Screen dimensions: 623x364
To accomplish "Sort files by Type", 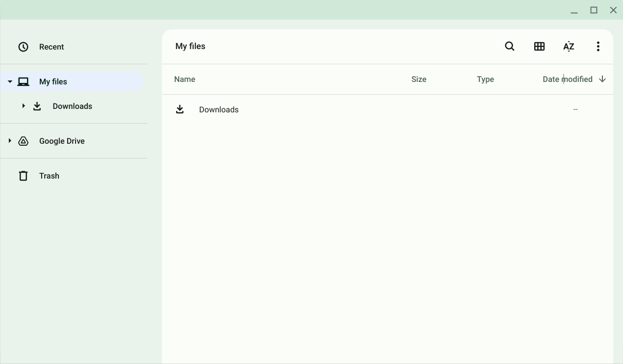I will coord(485,79).
